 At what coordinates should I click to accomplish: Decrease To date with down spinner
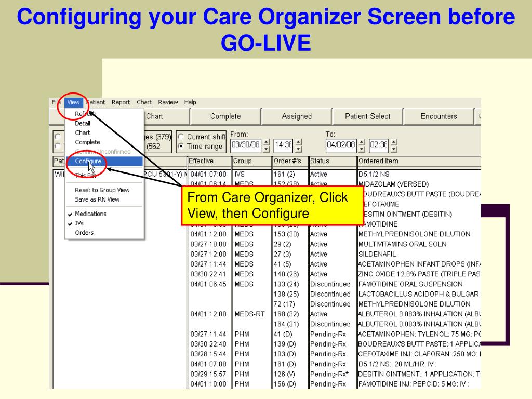pyautogui.click(x=362, y=149)
